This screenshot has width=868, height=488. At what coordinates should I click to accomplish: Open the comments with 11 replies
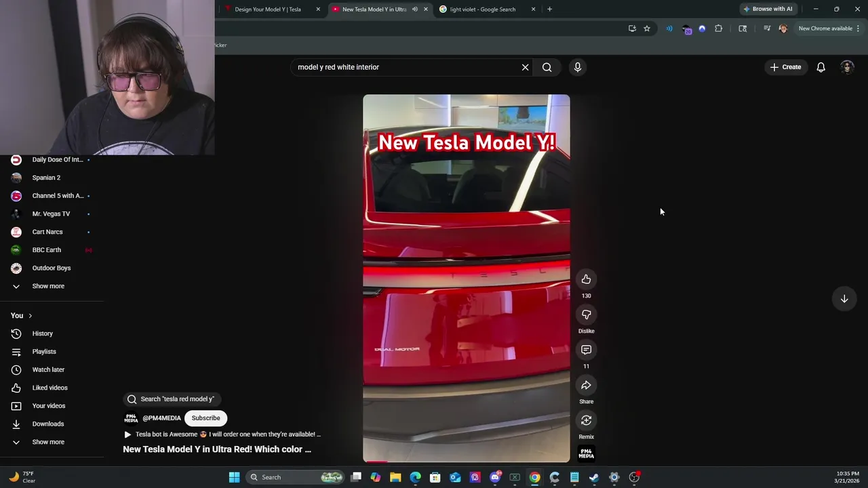point(586,350)
